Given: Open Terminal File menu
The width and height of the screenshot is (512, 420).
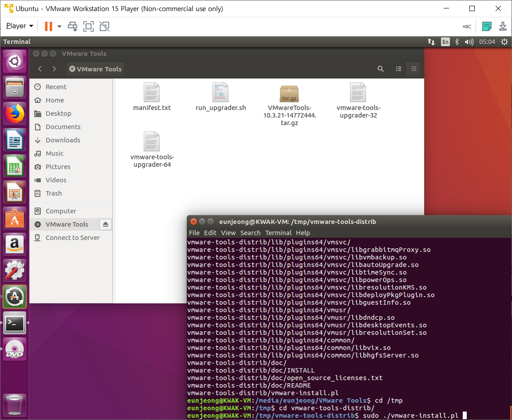Looking at the screenshot, I should click(x=194, y=233).
